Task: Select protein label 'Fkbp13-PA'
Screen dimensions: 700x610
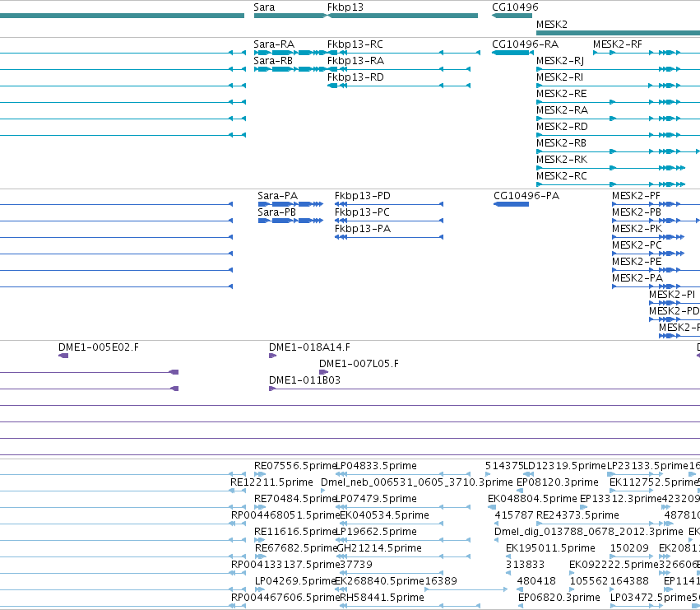Action: (363, 229)
